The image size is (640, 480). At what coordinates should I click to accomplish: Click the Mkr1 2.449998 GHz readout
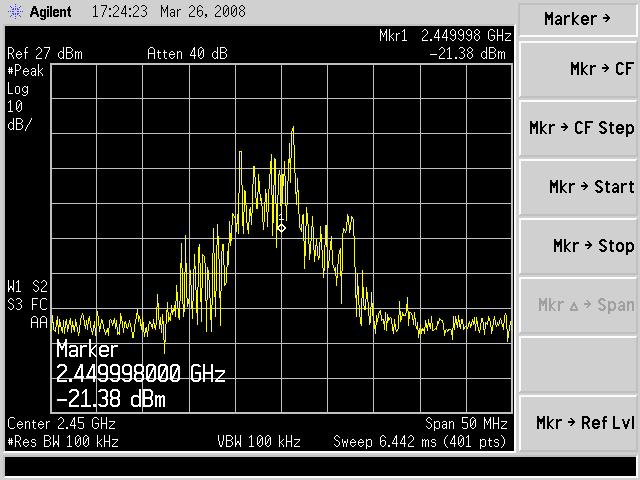coord(444,36)
